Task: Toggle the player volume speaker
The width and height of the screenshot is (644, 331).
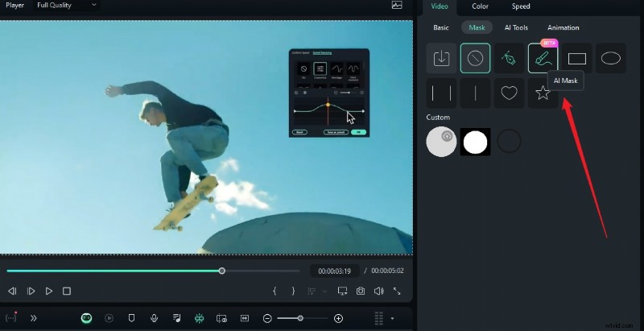Action: pyautogui.click(x=378, y=291)
